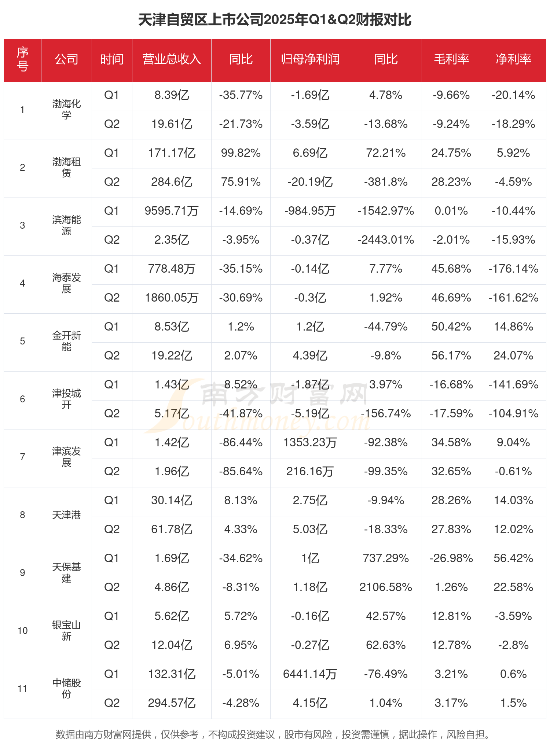The image size is (550, 756).
Task: Click the 归母净利润 column header
Action: tap(310, 59)
